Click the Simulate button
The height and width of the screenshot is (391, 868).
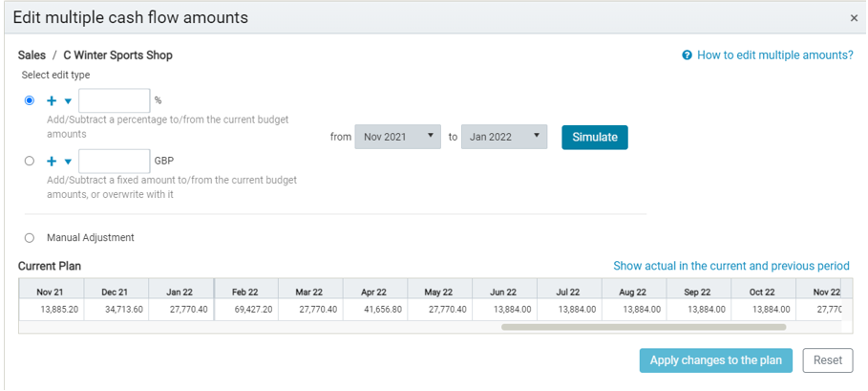point(595,138)
